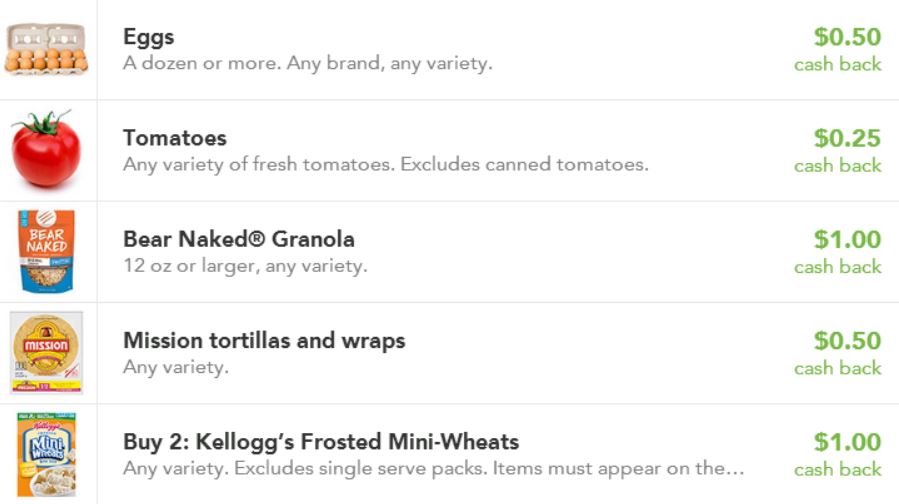
Task: Expand truncated Mini-Wheats description text
Action: [x=433, y=469]
